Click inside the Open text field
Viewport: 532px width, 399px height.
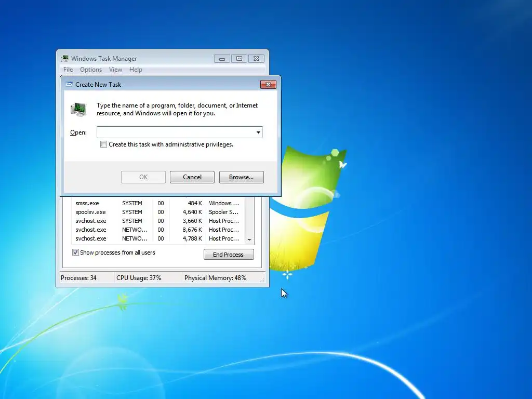176,132
